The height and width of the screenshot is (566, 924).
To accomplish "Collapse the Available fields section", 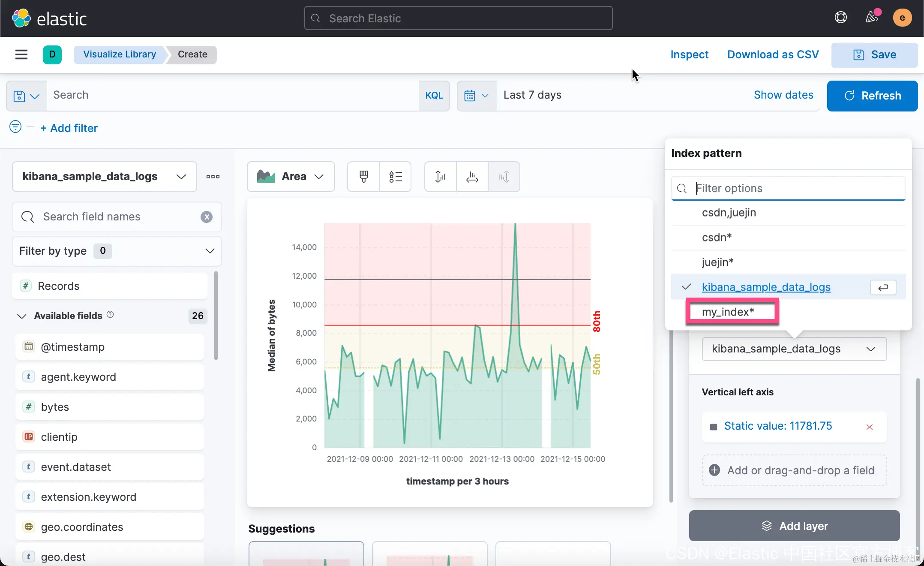I will tap(21, 316).
